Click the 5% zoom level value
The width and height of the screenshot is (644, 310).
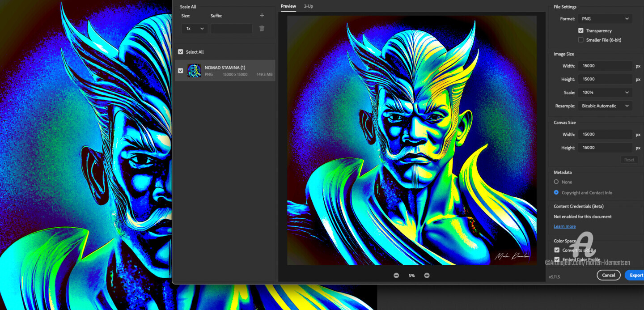[411, 276]
